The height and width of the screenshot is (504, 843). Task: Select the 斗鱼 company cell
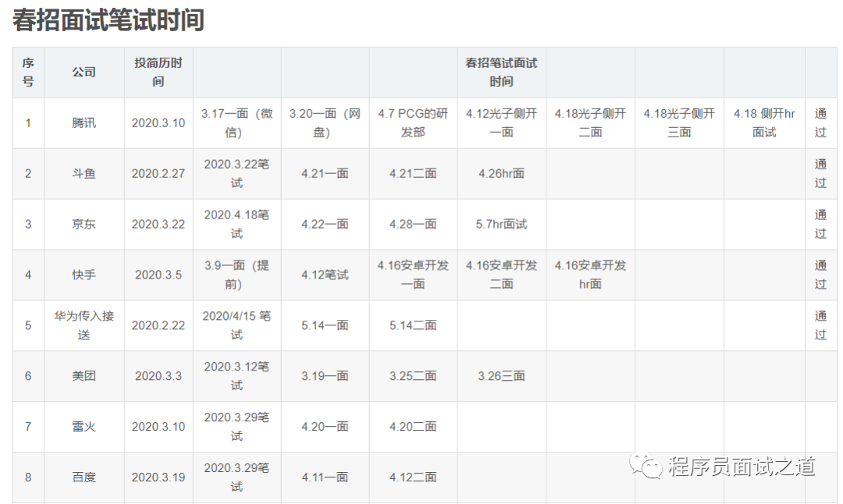tap(84, 173)
